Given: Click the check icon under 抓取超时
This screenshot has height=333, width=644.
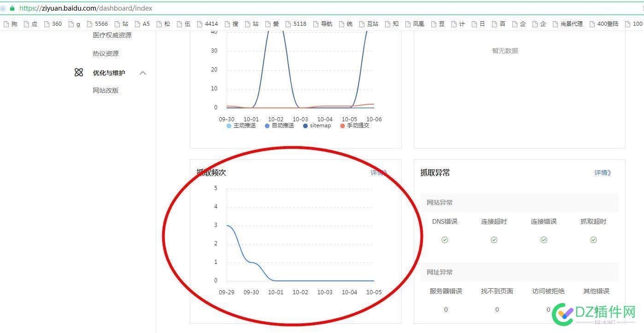Looking at the screenshot, I should click(x=593, y=240).
